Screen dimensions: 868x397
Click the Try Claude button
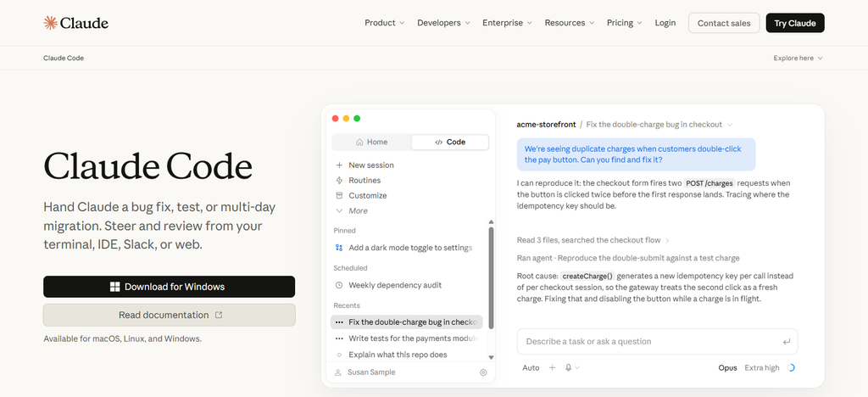tap(795, 23)
